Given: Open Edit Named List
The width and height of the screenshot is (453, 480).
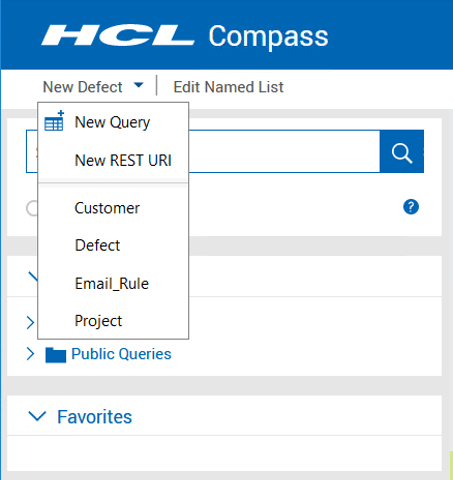Looking at the screenshot, I should click(228, 87).
